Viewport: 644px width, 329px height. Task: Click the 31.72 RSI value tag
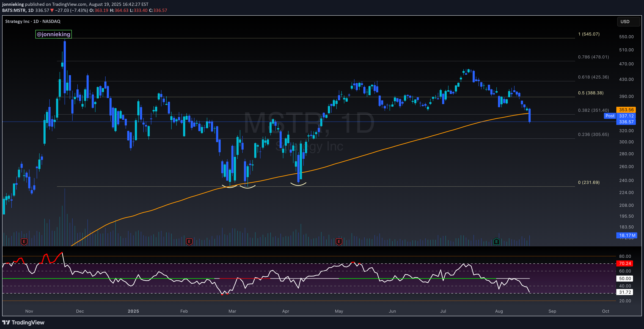625,292
